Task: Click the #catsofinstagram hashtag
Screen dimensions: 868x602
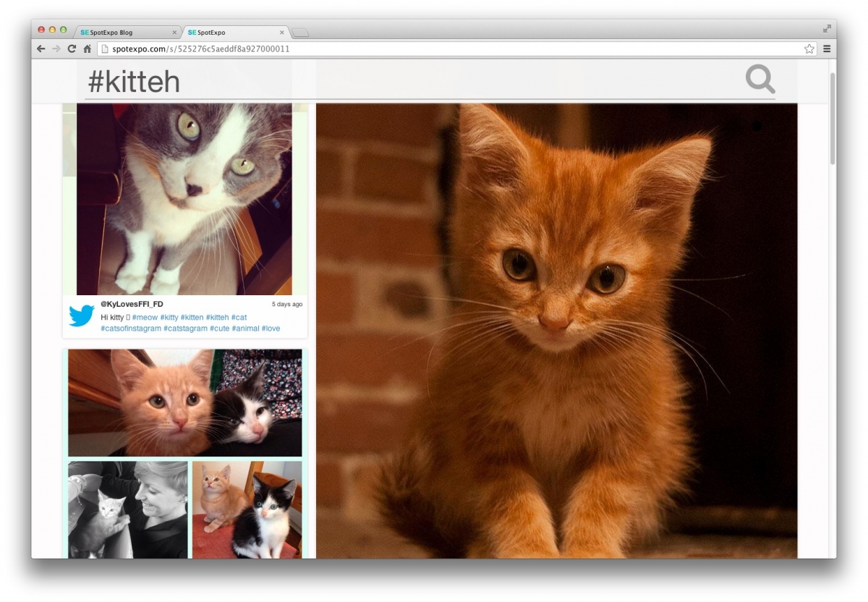Action: [131, 328]
